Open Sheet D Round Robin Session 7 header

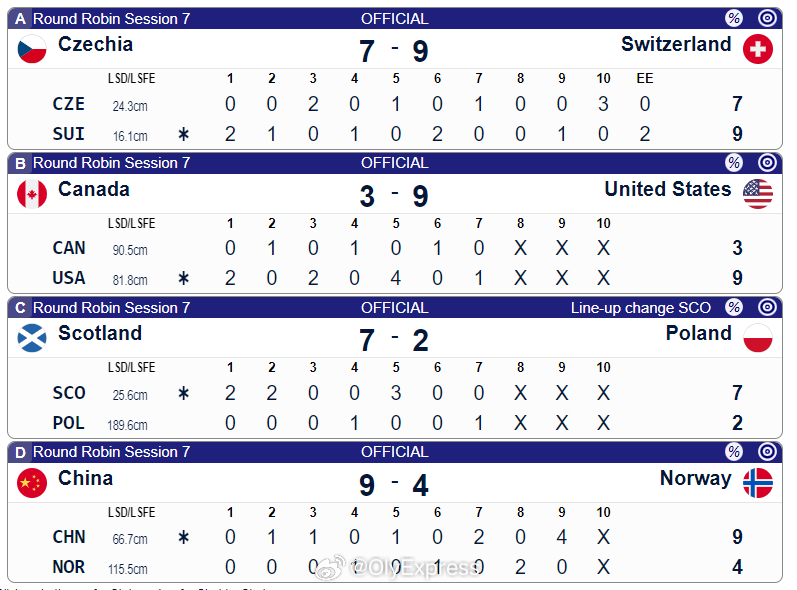click(x=112, y=452)
